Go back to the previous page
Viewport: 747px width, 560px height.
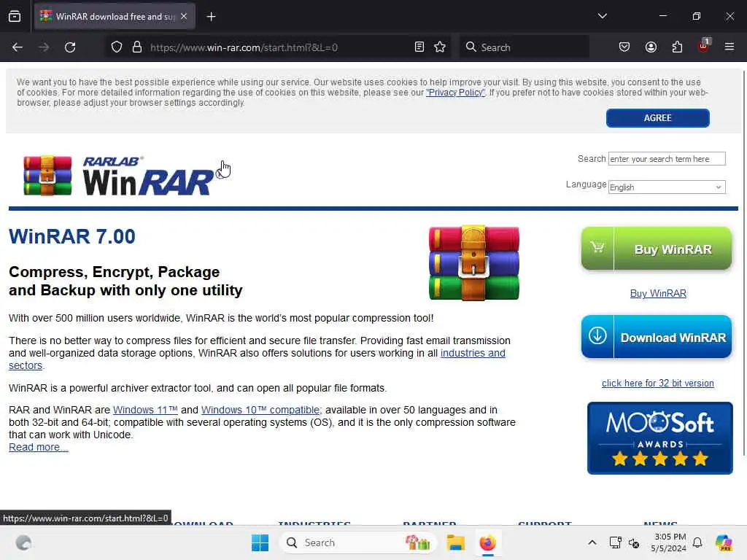click(x=18, y=47)
